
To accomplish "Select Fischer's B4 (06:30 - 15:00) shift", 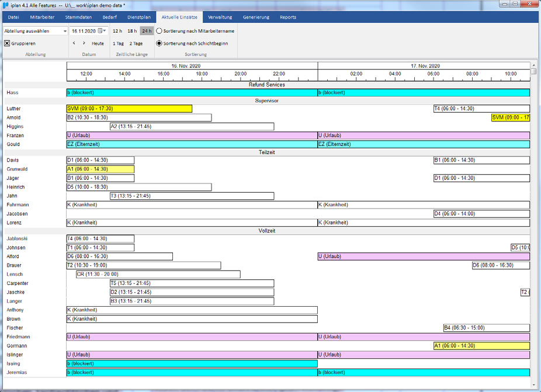I will pyautogui.click(x=487, y=328).
